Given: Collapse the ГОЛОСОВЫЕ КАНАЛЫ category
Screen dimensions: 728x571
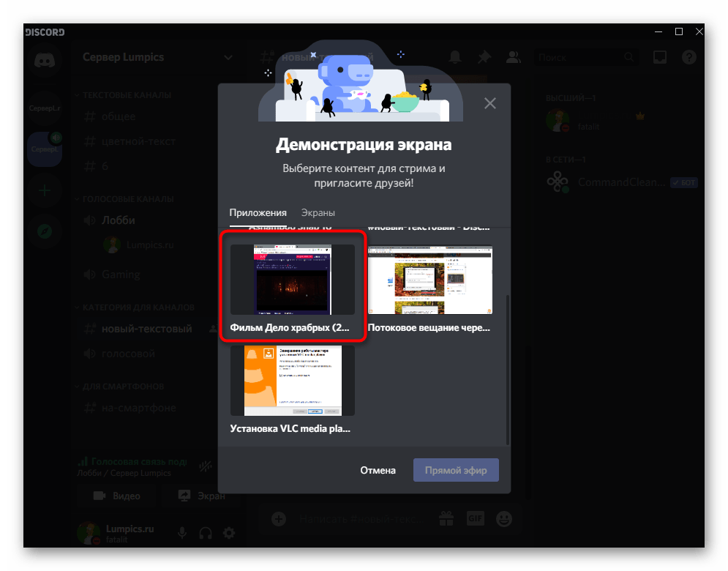Looking at the screenshot, I should pyautogui.click(x=127, y=199).
